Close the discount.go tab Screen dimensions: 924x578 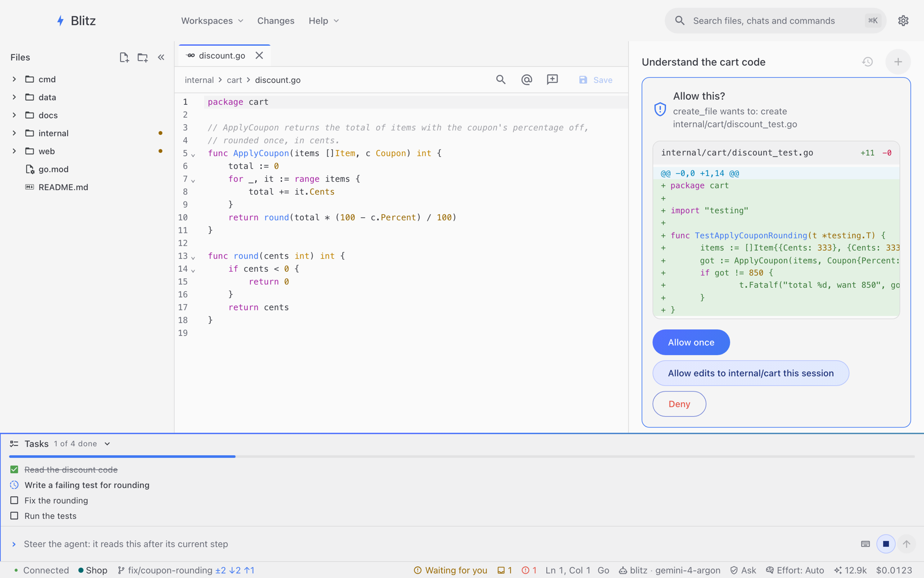tap(259, 55)
